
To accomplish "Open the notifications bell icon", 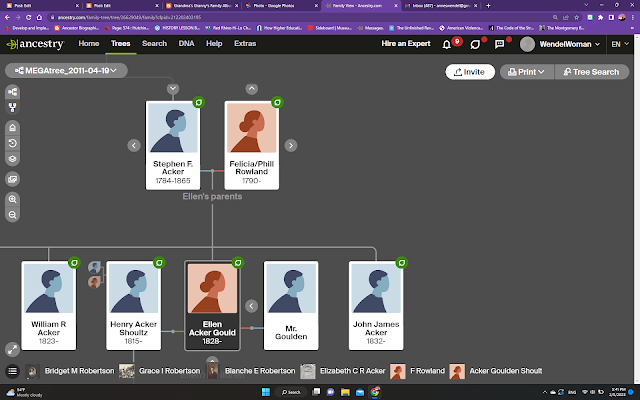I will pyautogui.click(x=447, y=44).
